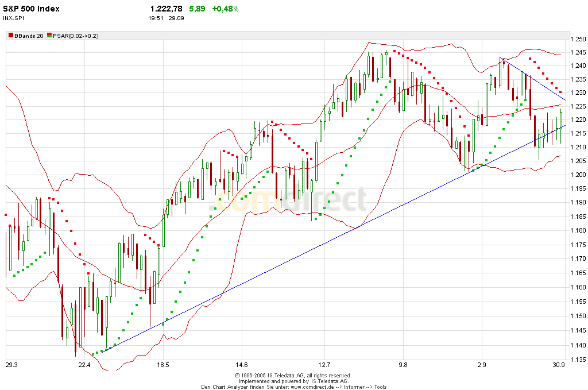Click the x-axis date label 29.3
Screen dimensions: 588x390
click(11, 365)
